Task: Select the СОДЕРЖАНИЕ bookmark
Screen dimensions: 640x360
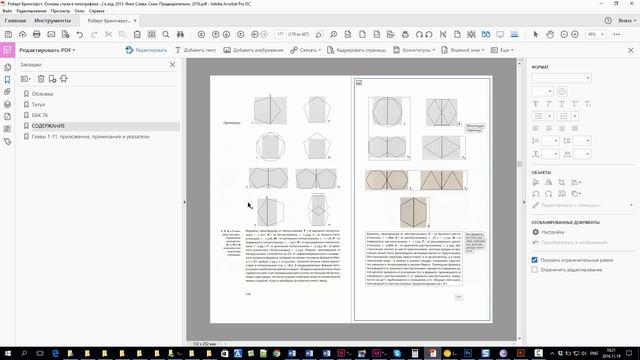Action: (x=48, y=126)
